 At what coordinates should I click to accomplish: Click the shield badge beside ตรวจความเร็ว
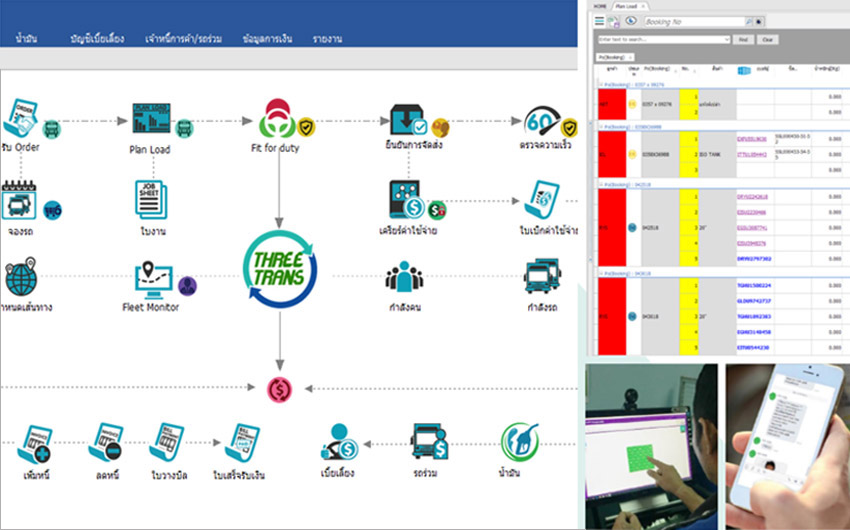pyautogui.click(x=569, y=128)
